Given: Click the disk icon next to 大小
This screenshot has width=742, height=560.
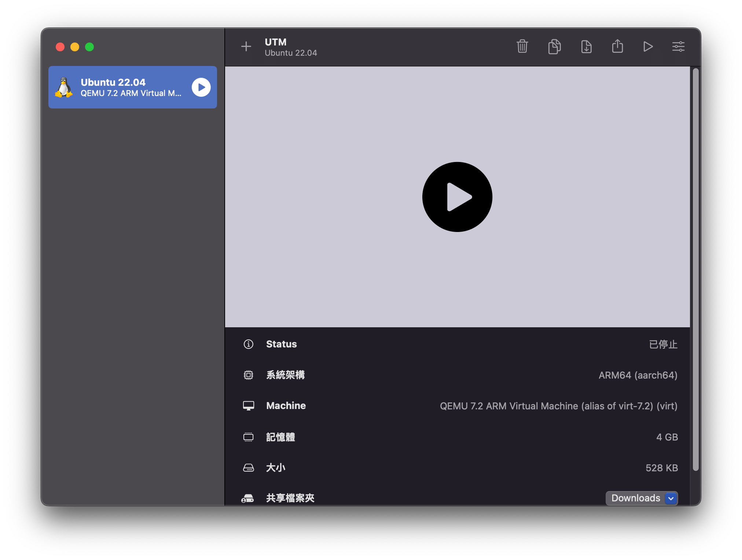Looking at the screenshot, I should pyautogui.click(x=249, y=468).
